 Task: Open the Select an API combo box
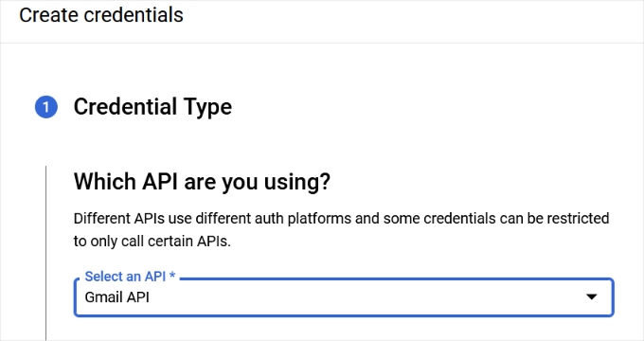pyautogui.click(x=344, y=297)
